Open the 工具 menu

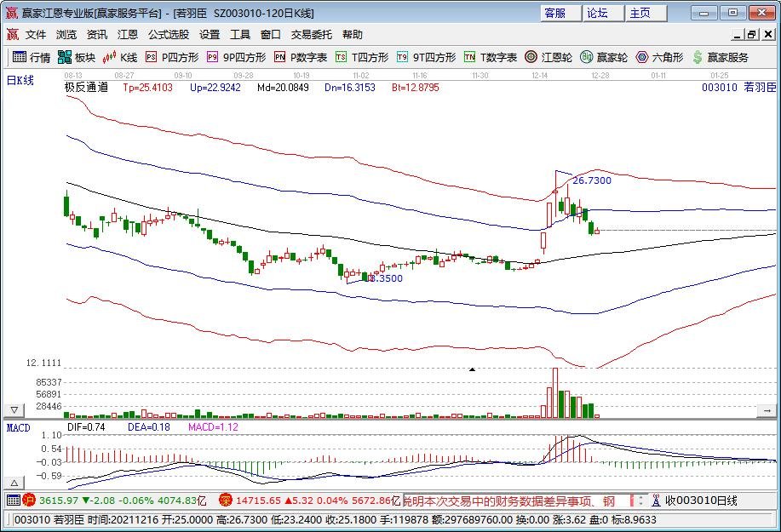(x=239, y=34)
